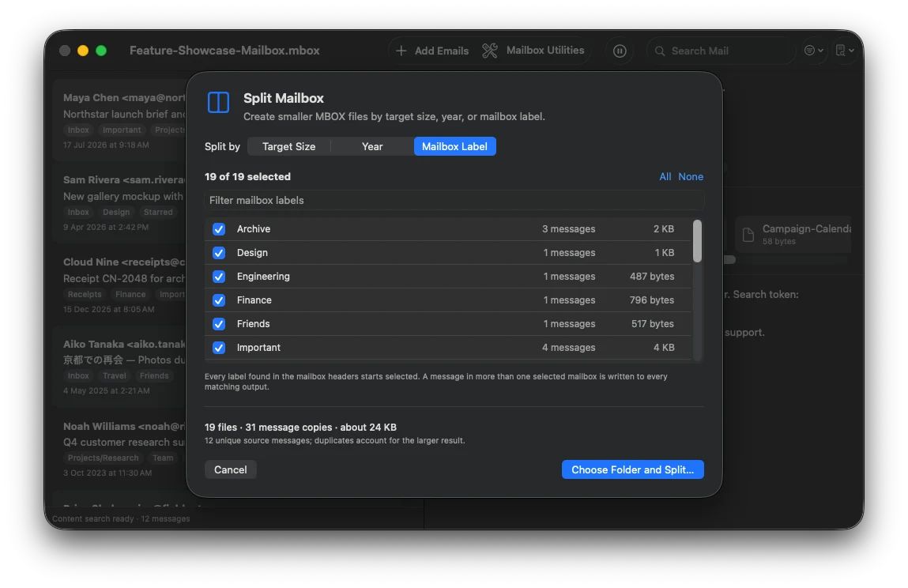Uncheck the Design label checkbox
Image resolution: width=908 pixels, height=588 pixels.
(x=219, y=253)
